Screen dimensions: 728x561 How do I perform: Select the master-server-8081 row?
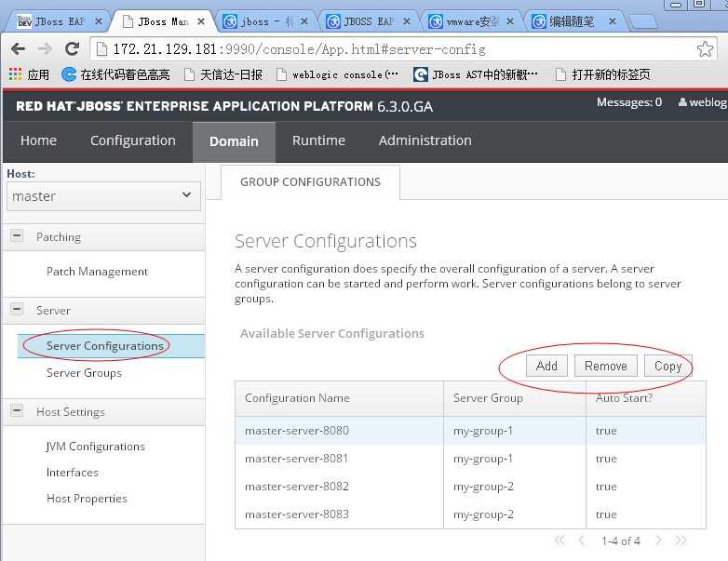pyautogui.click(x=470, y=459)
